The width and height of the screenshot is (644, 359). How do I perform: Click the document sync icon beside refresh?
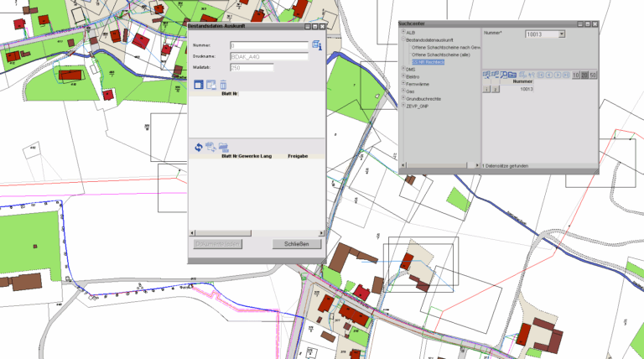(x=210, y=147)
